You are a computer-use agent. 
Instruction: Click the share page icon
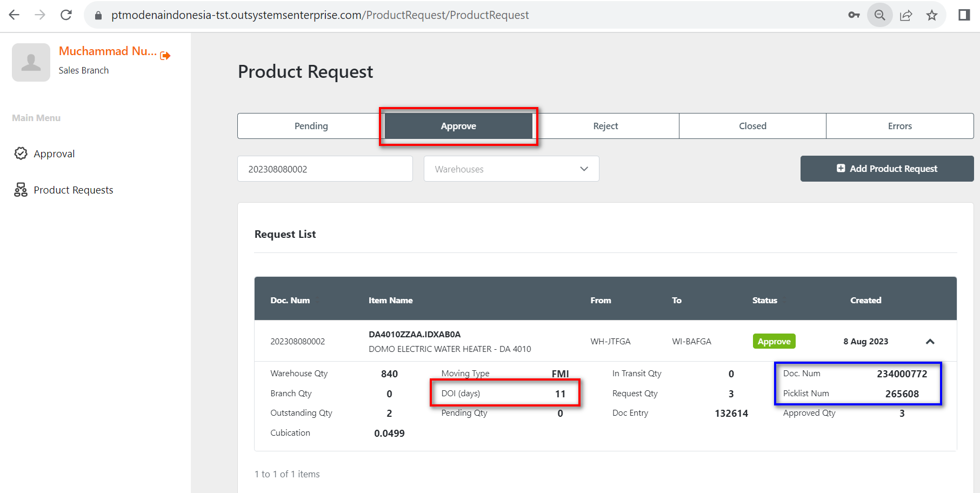coord(906,15)
